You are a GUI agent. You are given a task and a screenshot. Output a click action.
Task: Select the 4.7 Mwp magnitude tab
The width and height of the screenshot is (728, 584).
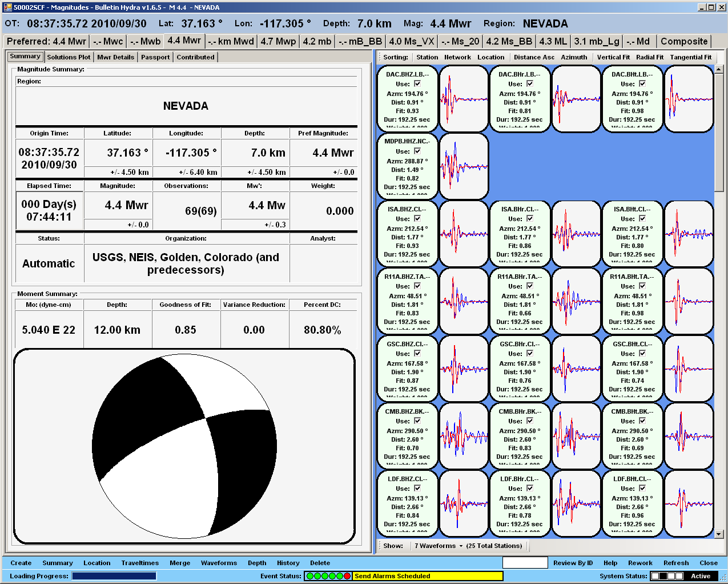(x=278, y=41)
